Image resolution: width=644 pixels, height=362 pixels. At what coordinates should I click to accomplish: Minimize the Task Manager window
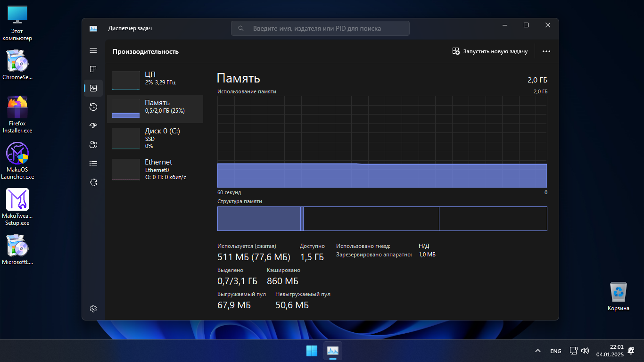(x=504, y=25)
